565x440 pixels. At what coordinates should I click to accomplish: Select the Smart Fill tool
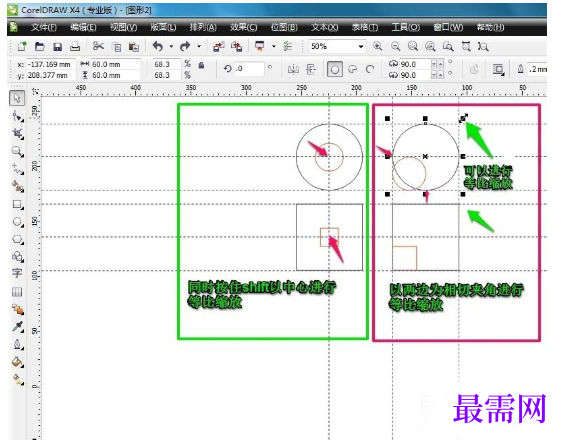point(17,186)
